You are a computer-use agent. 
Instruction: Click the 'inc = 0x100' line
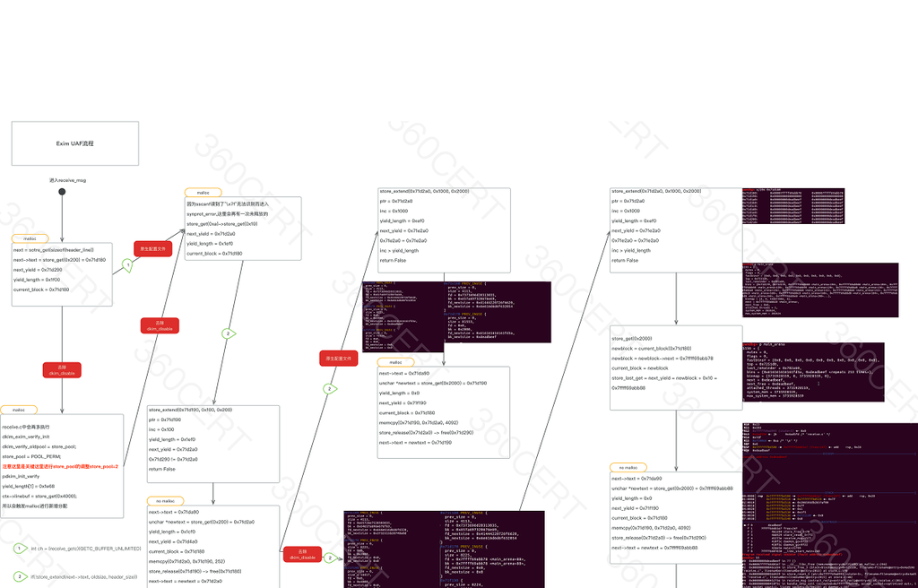pos(161,429)
